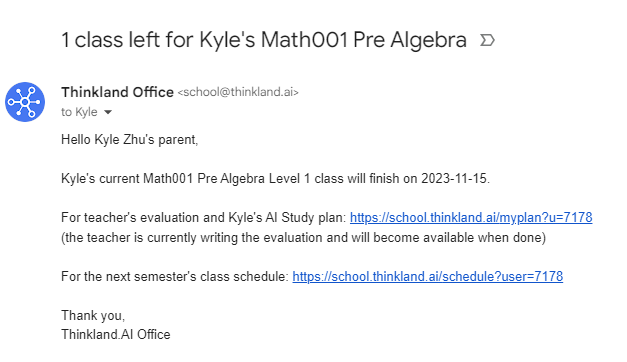Open the myplan?u=7178 study plan link

click(471, 217)
